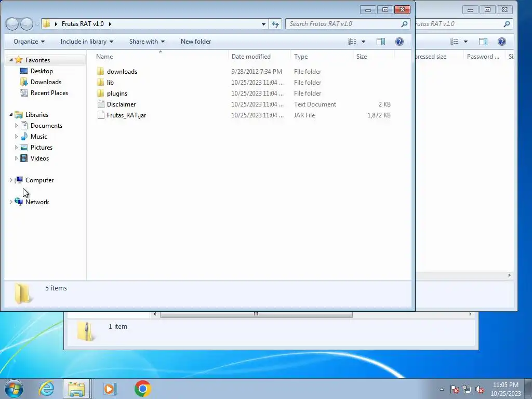Open Windows Media Player from taskbar

(109, 389)
